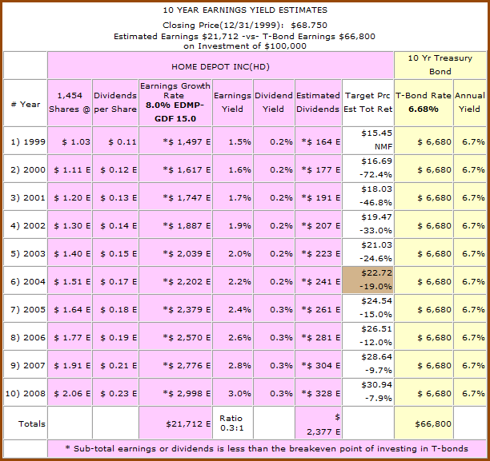Click the $15.45 NMF target price cell

click(368, 140)
